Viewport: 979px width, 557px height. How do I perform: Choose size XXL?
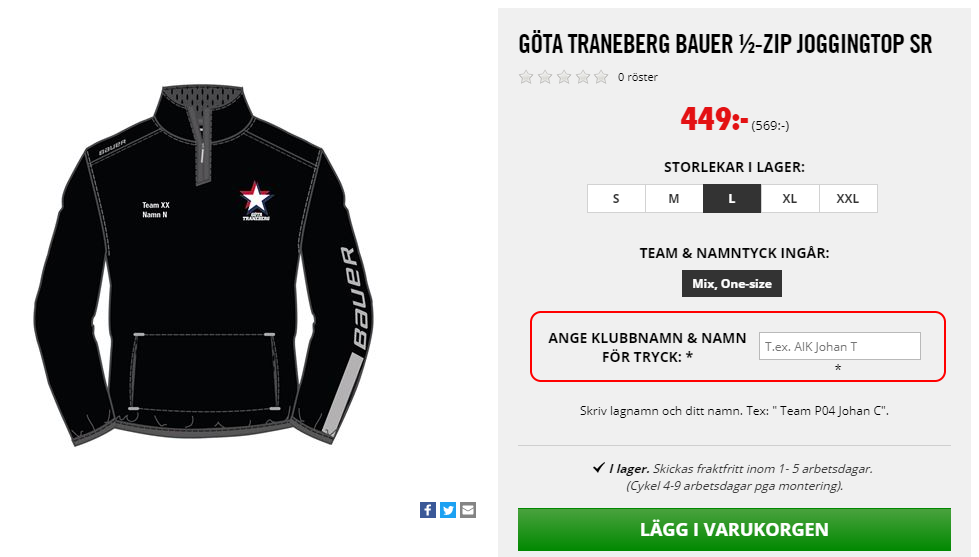(848, 199)
